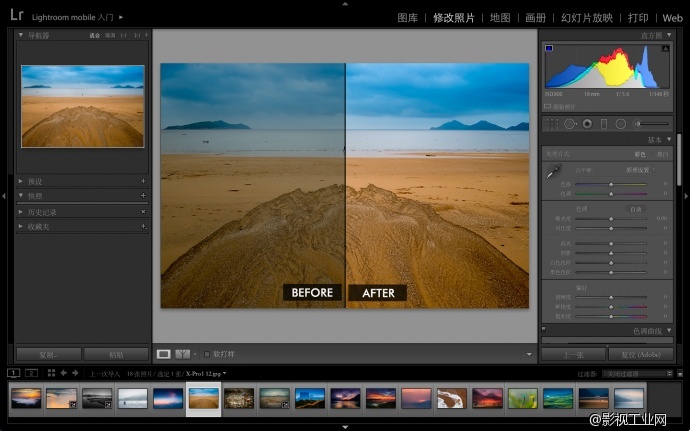Click the before/after compare view icon
690x431 pixels.
(183, 354)
